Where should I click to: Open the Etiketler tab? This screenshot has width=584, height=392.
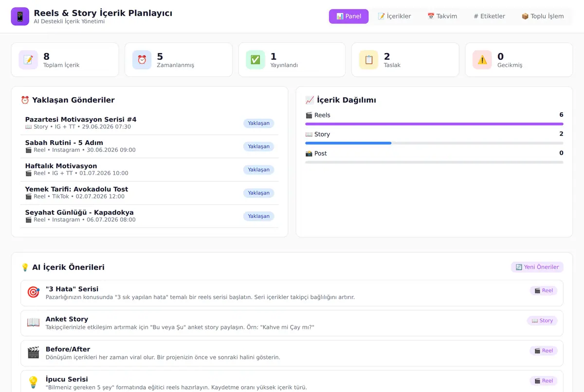pos(489,16)
